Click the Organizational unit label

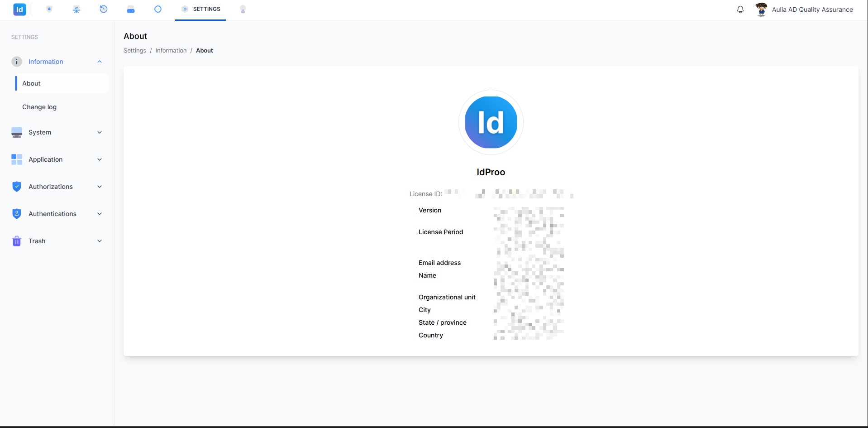[447, 297]
